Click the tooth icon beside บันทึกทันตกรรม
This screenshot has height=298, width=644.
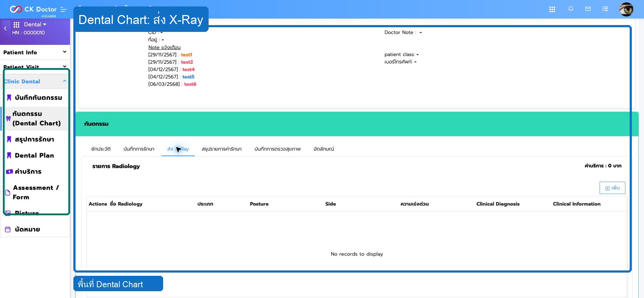click(9, 97)
